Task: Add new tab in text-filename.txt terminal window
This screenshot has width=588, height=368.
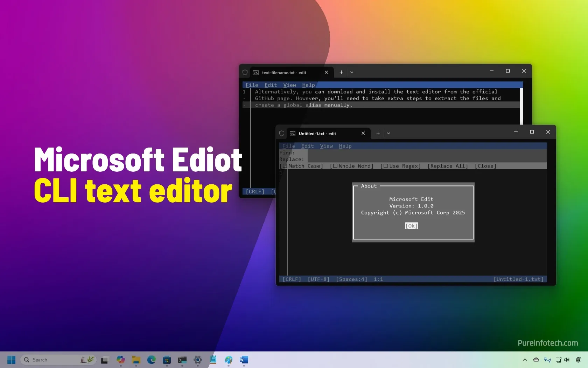Action: 341,73
